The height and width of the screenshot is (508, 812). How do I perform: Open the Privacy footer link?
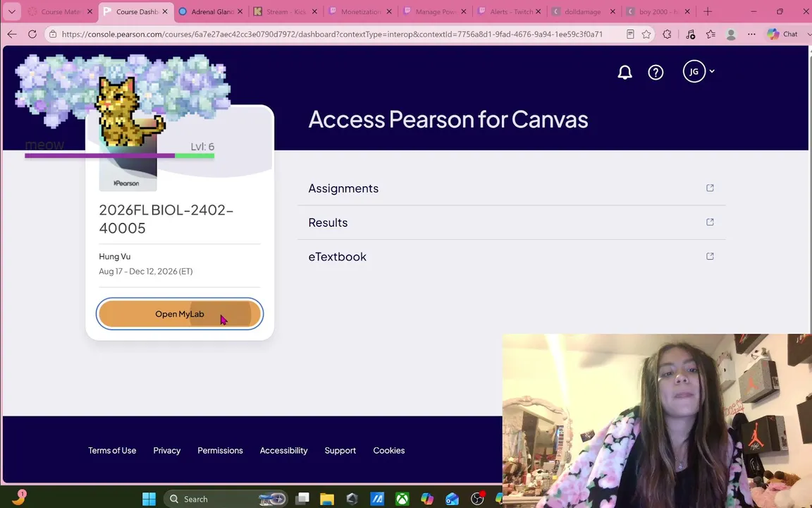(167, 450)
